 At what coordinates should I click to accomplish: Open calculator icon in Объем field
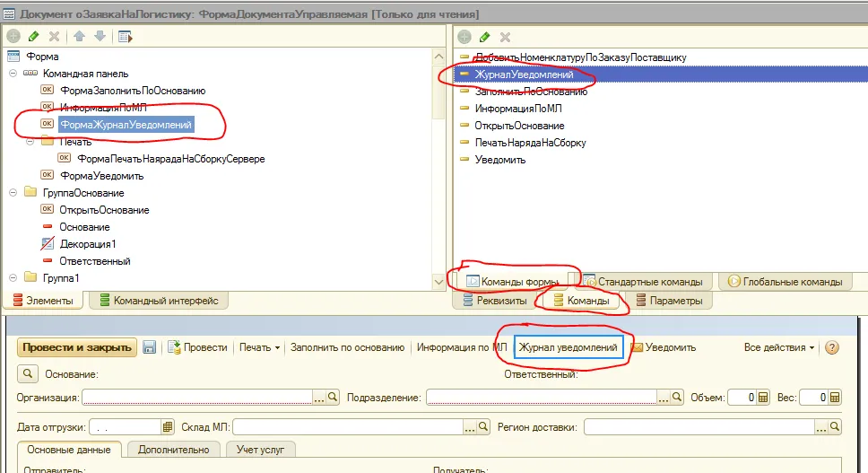[763, 397]
